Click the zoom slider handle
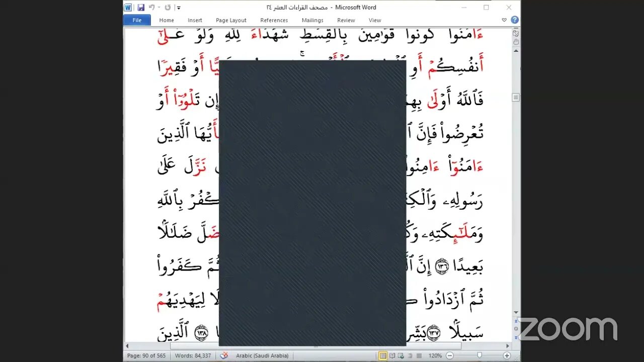644x362 pixels. pos(479,356)
